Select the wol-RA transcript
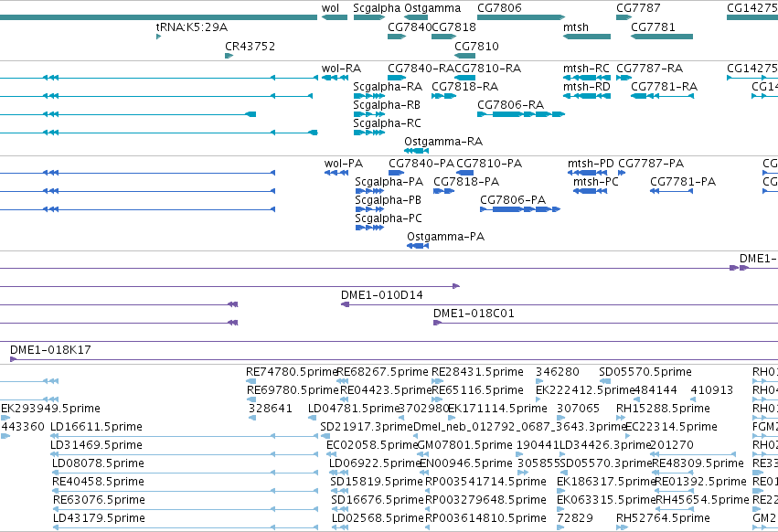The image size is (778, 532). point(335,78)
